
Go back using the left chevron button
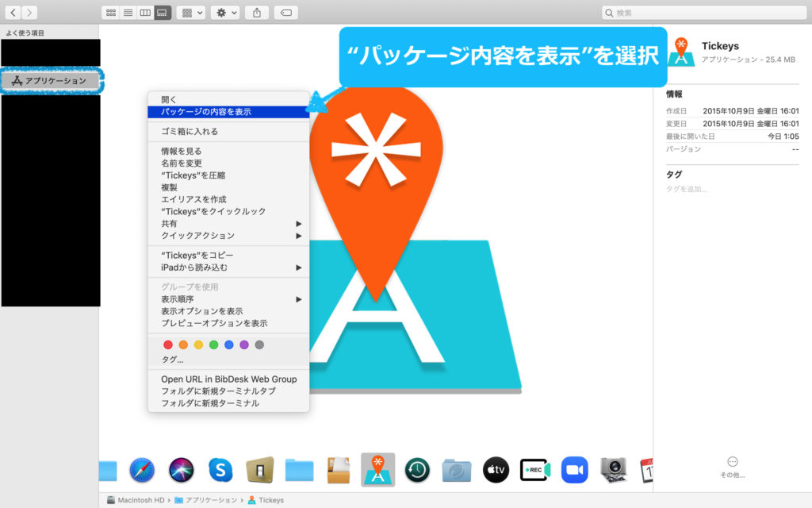[x=13, y=13]
